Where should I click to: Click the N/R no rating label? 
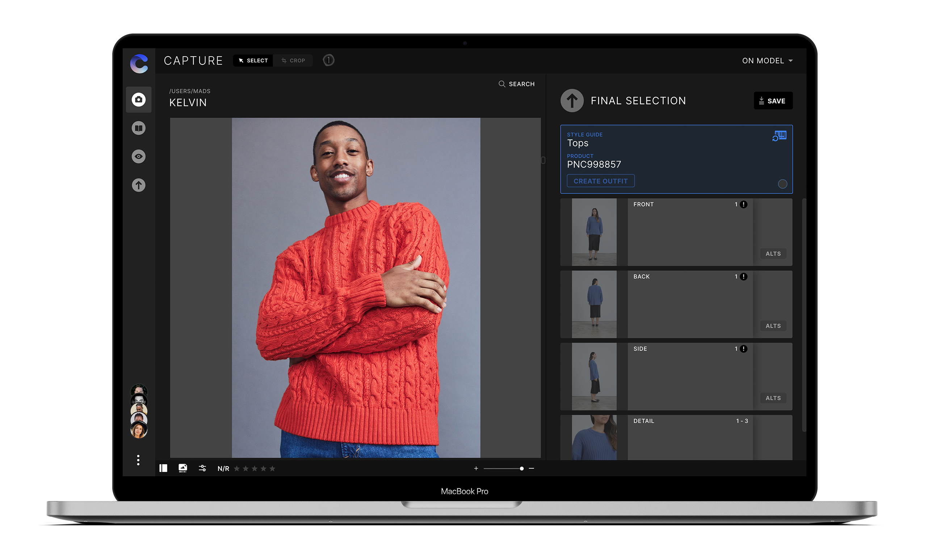pos(223,469)
